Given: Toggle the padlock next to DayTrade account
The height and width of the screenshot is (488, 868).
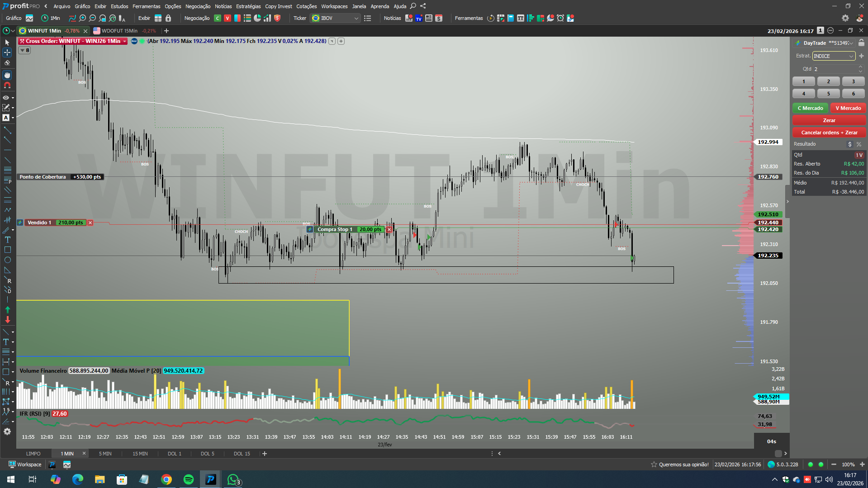Looking at the screenshot, I should (861, 43).
